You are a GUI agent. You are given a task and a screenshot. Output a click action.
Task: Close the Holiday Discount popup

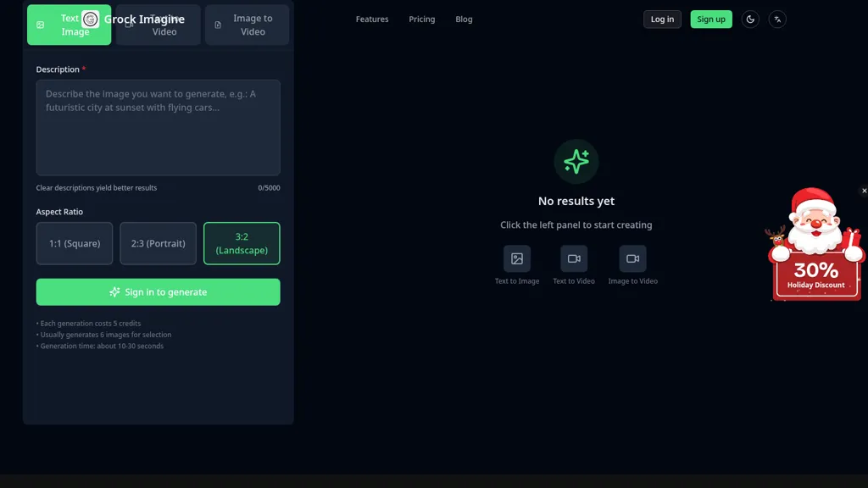[864, 191]
